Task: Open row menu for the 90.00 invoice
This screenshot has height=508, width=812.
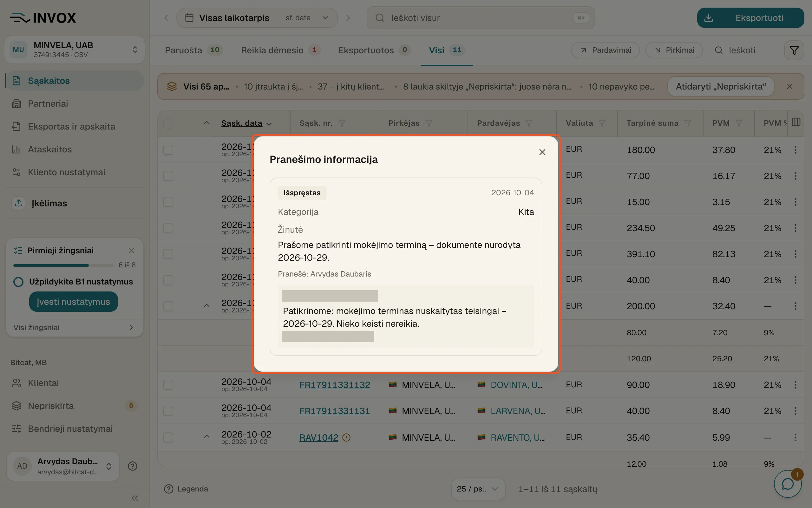Action: click(x=795, y=385)
